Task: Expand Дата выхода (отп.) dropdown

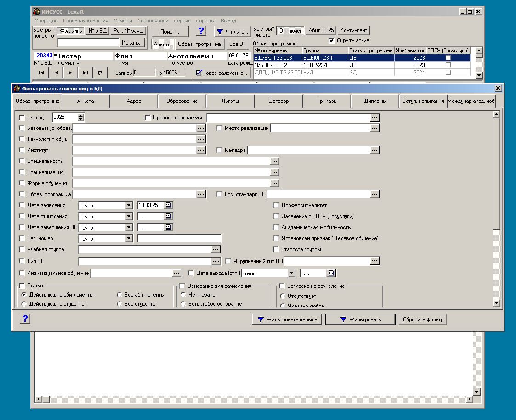Action: pos(291,274)
